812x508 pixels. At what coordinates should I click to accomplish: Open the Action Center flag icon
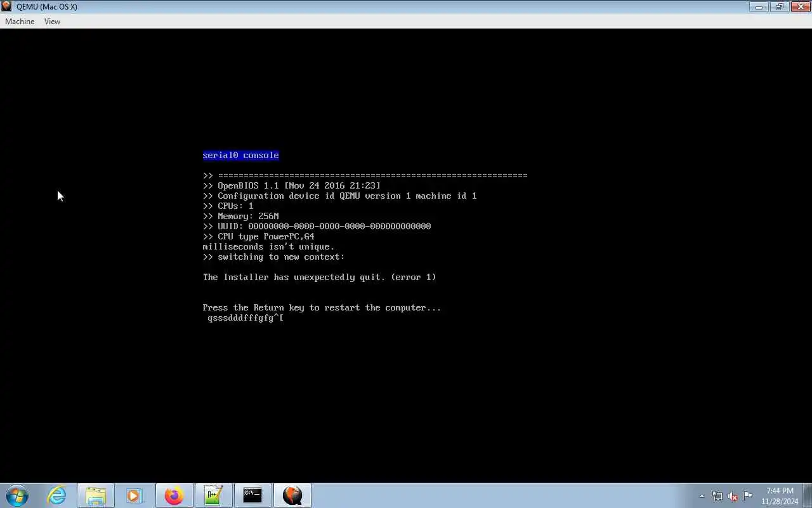point(748,496)
